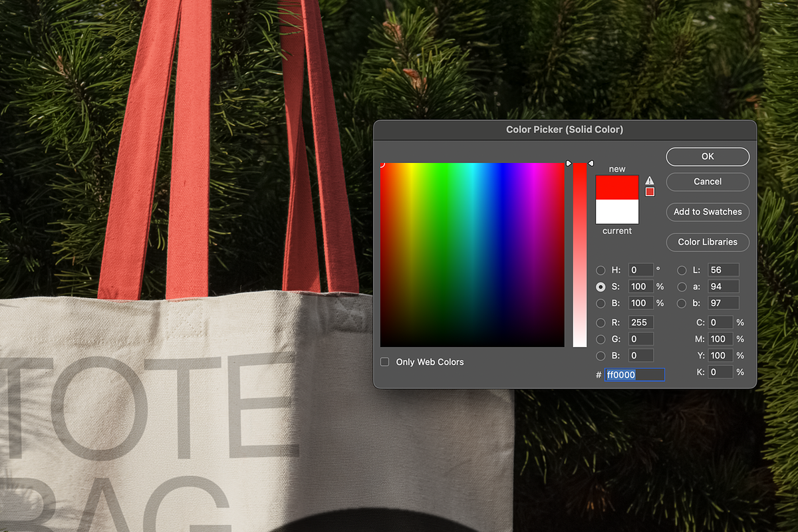
Task: Select the G green radio button
Action: (x=601, y=339)
